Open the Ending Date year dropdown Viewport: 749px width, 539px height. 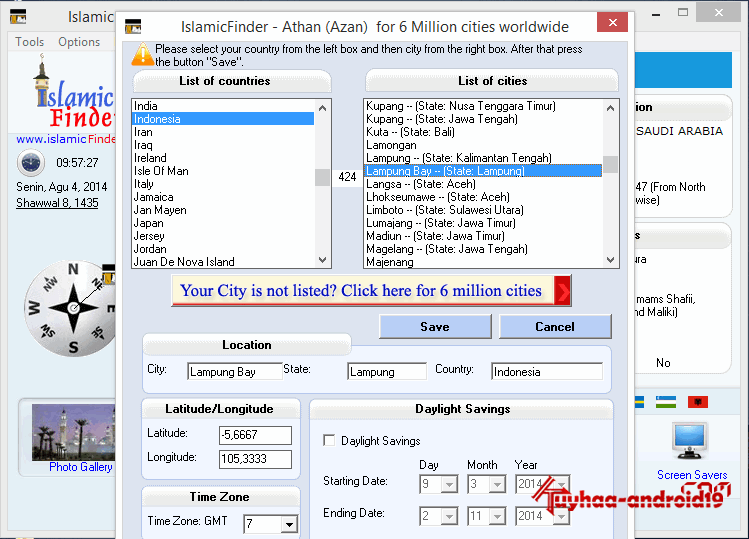pyautogui.click(x=561, y=517)
